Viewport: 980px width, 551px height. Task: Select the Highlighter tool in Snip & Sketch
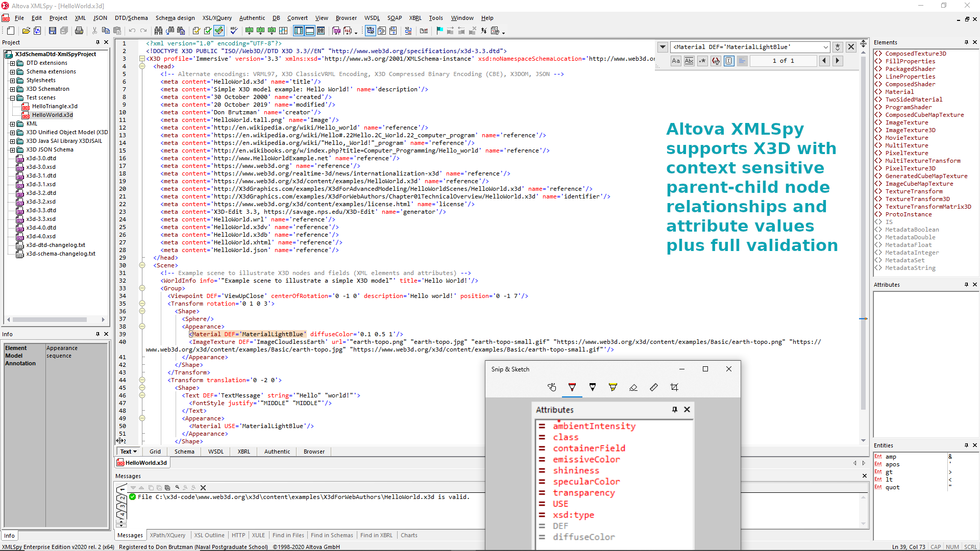point(613,387)
